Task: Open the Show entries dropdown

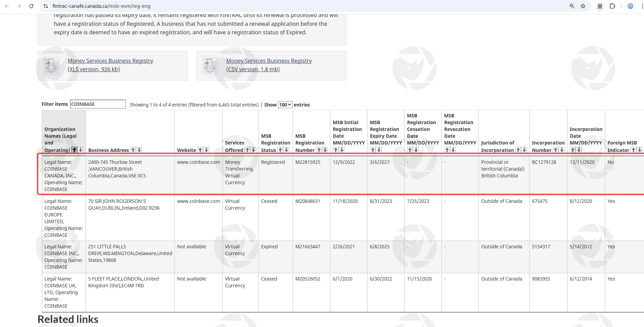Action: click(285, 105)
